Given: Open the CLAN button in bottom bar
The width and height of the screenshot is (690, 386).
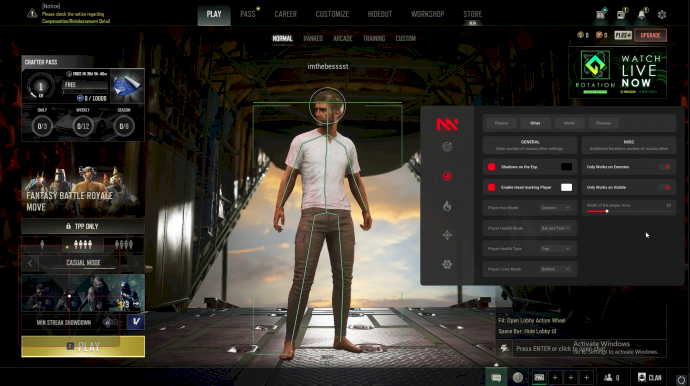Looking at the screenshot, I should click(650, 377).
